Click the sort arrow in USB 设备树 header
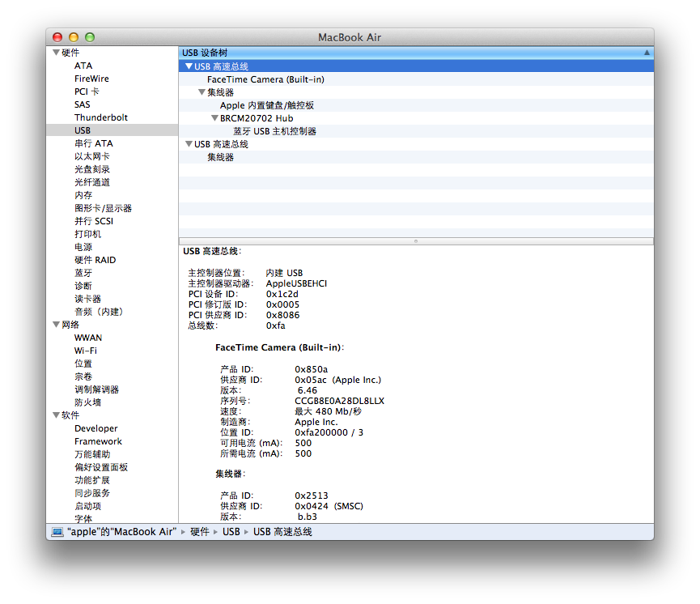 tap(647, 53)
